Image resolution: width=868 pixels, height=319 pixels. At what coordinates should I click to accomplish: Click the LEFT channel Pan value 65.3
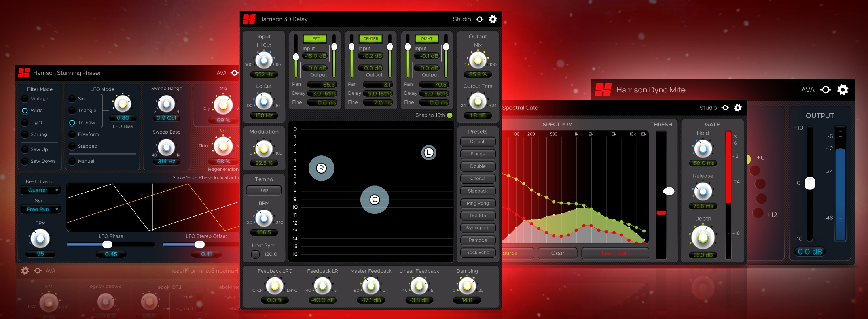click(323, 85)
